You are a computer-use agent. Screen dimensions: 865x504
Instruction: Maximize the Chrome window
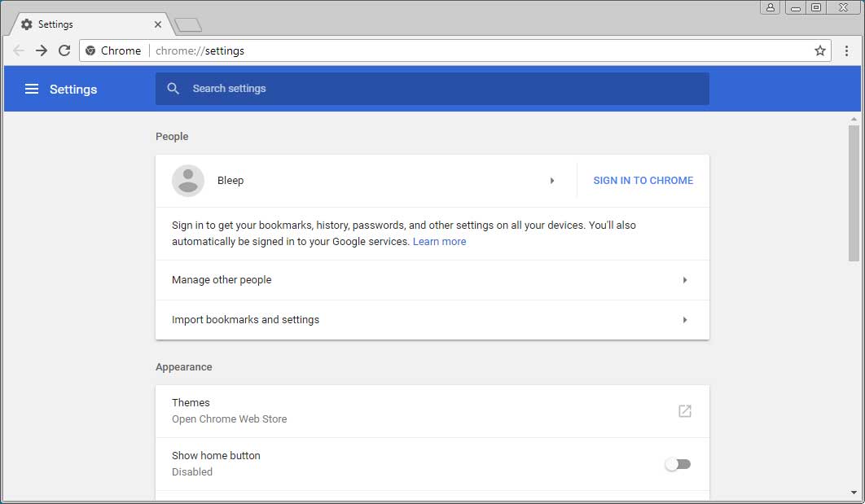pos(816,7)
